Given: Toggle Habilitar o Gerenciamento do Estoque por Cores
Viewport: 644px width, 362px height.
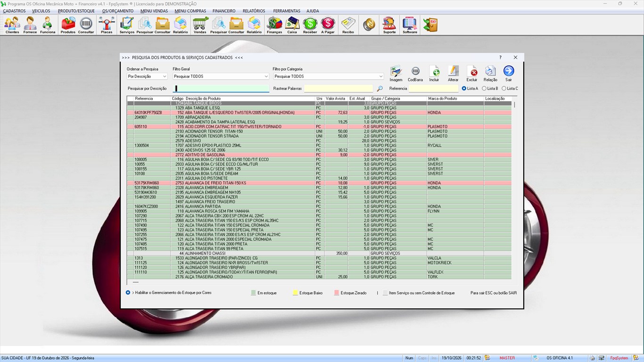Looking at the screenshot, I should pyautogui.click(x=128, y=293).
